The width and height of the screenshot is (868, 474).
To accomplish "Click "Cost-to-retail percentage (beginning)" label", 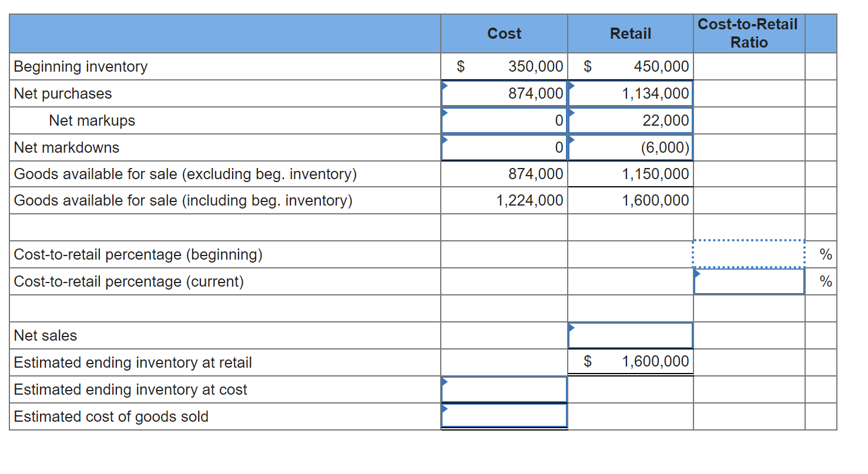I will click(x=138, y=255).
